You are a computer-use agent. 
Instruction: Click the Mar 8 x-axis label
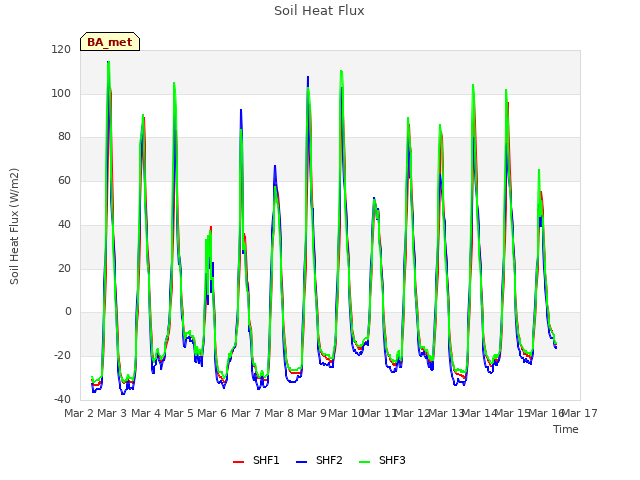point(279,413)
